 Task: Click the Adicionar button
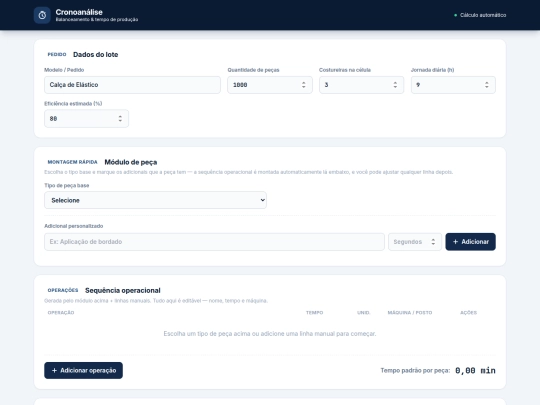[470, 242]
